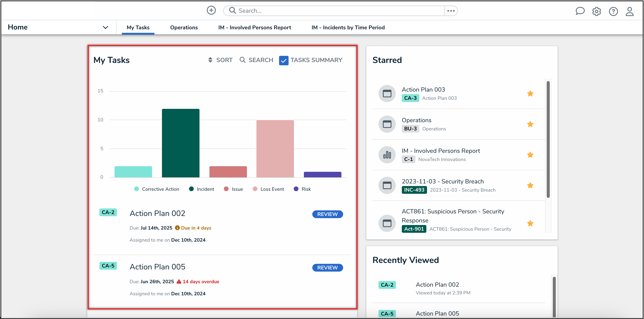Uncheck the Tasks Summary checkbox
Screen dimensions: 644x319
[x=283, y=61]
